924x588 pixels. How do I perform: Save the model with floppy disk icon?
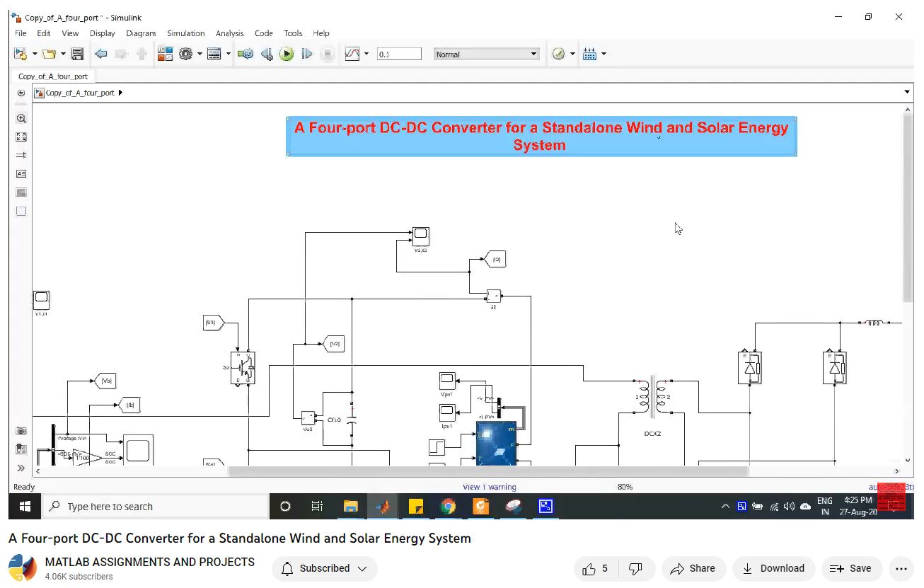pos(78,54)
